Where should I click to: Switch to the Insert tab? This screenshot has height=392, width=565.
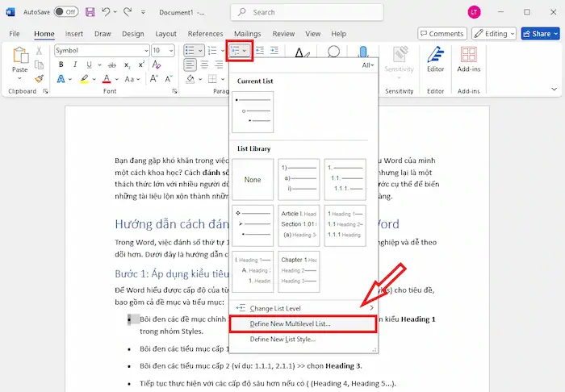point(74,34)
